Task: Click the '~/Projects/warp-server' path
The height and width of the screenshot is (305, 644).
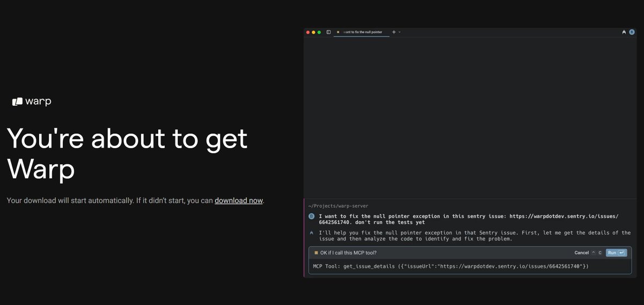Action: [x=338, y=206]
